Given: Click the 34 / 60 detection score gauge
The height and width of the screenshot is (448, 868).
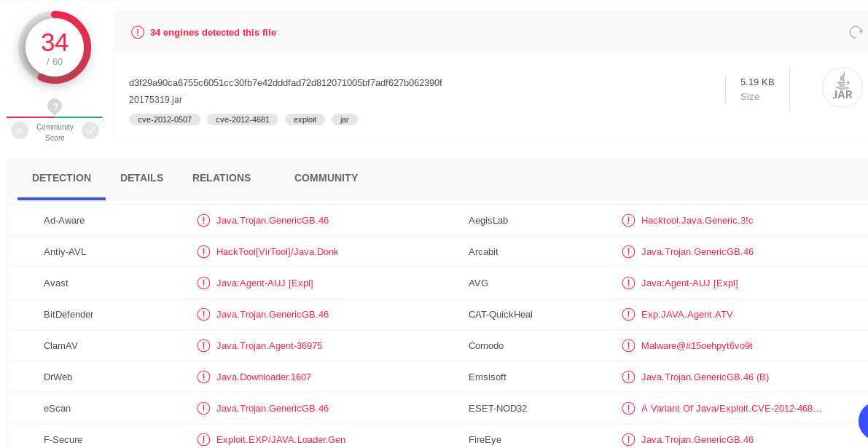Looking at the screenshot, I should pyautogui.click(x=54, y=47).
